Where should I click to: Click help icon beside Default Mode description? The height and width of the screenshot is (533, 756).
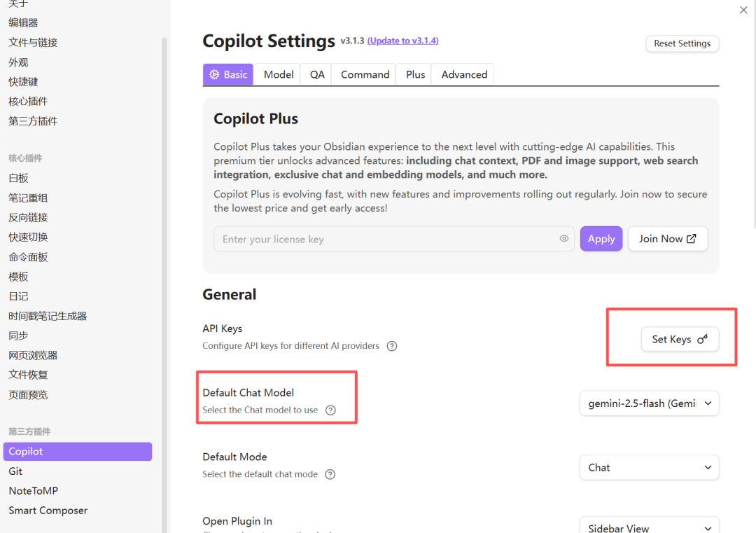(330, 474)
